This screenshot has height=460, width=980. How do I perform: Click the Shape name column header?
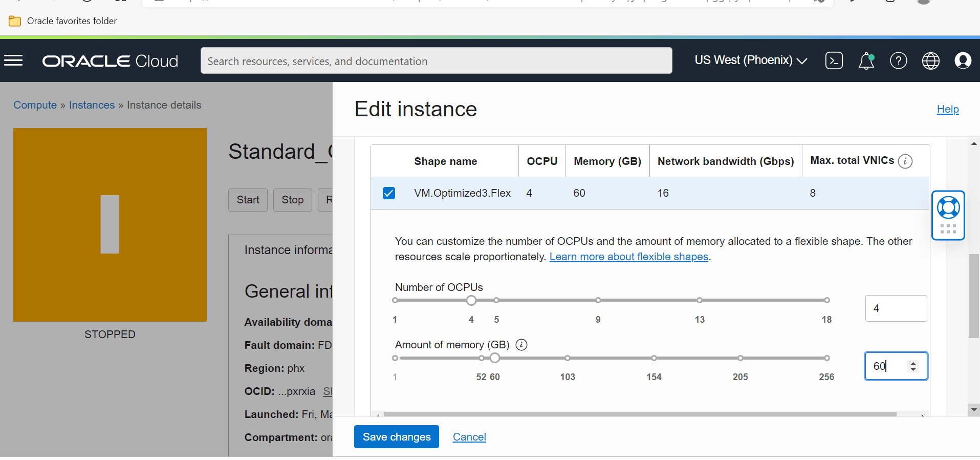pyautogui.click(x=446, y=161)
